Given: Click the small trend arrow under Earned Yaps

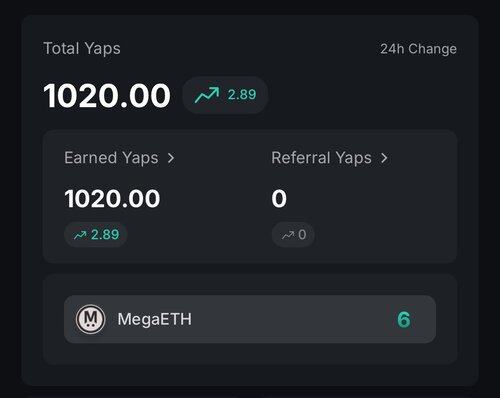Looking at the screenshot, I should click(x=80, y=235).
